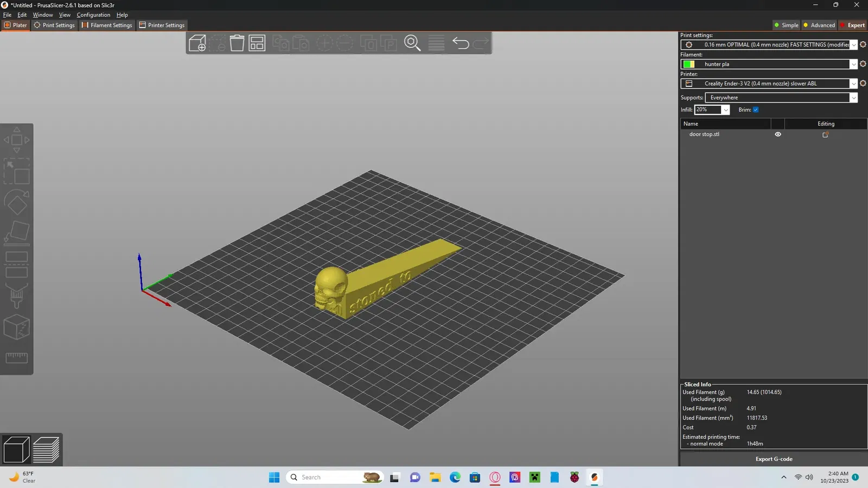Expand the system tray hidden icons
The height and width of the screenshot is (488, 868).
pyautogui.click(x=783, y=477)
